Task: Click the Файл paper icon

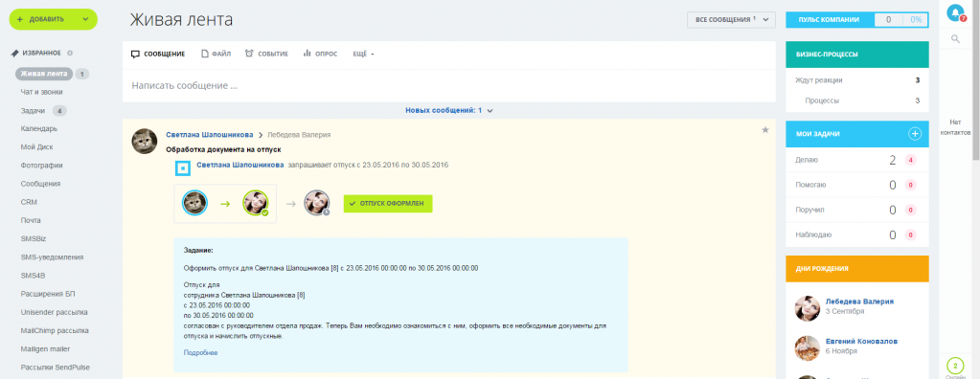Action: [x=204, y=54]
